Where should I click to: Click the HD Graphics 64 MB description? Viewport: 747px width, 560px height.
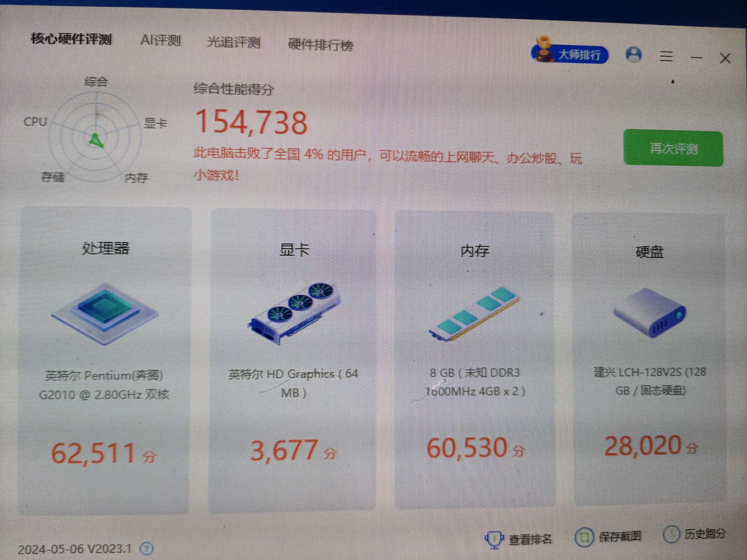coord(293,383)
